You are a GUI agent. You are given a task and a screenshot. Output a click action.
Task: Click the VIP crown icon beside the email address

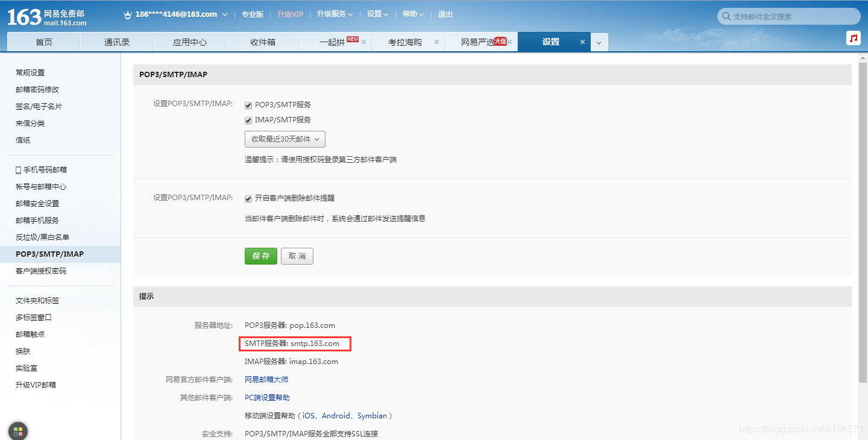point(127,14)
